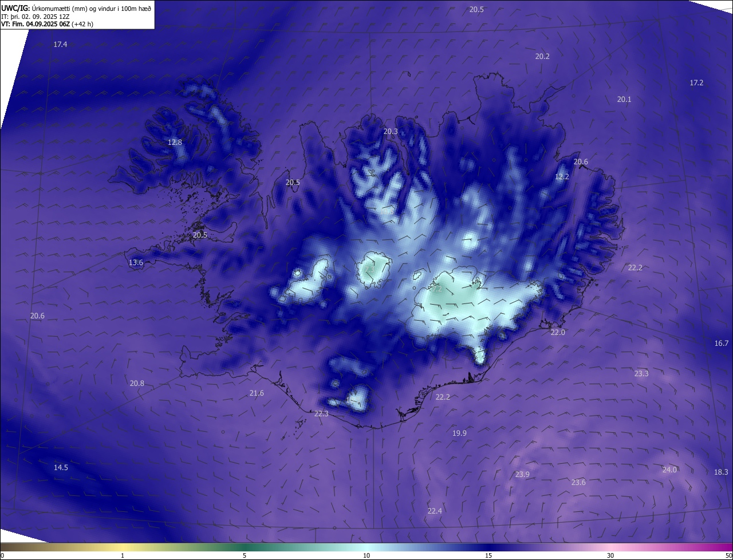Click the 20.3 value on the north coast
Screen dimensions: 733x560
[x=391, y=131]
